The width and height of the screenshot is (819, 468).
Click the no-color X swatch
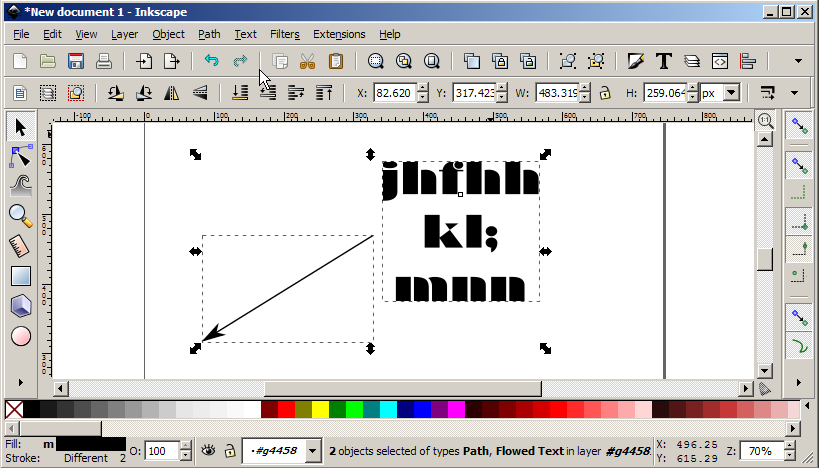point(14,410)
